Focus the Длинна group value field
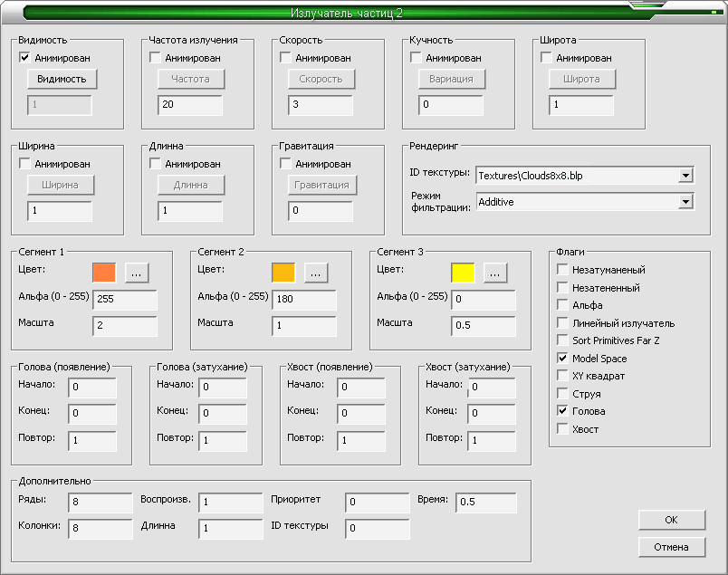The height and width of the screenshot is (575, 728). coord(190,211)
